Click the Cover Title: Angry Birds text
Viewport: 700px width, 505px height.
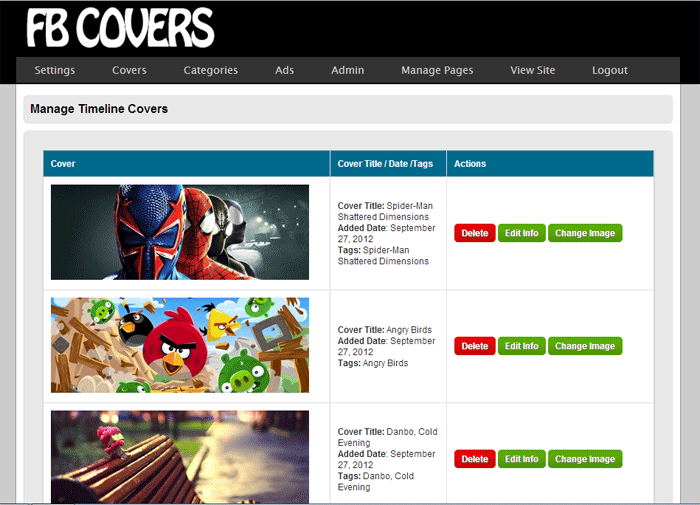coord(385,330)
